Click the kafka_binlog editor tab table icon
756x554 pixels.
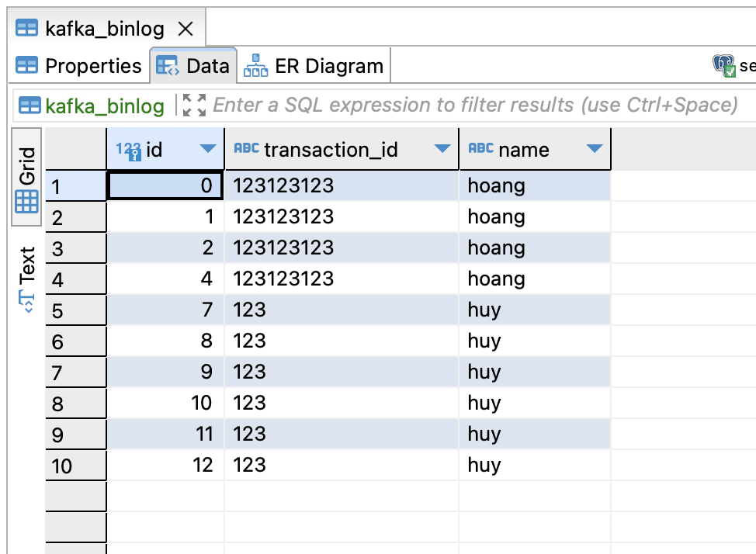coord(26,28)
